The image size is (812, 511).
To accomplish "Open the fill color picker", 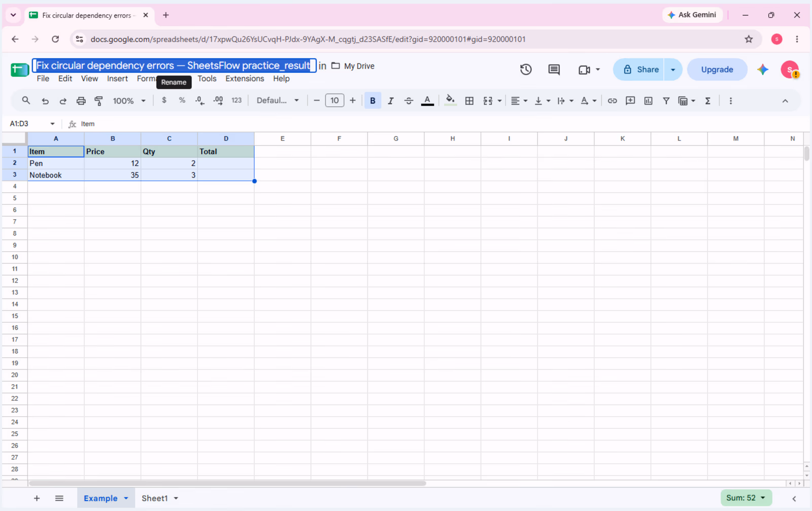I will [450, 100].
